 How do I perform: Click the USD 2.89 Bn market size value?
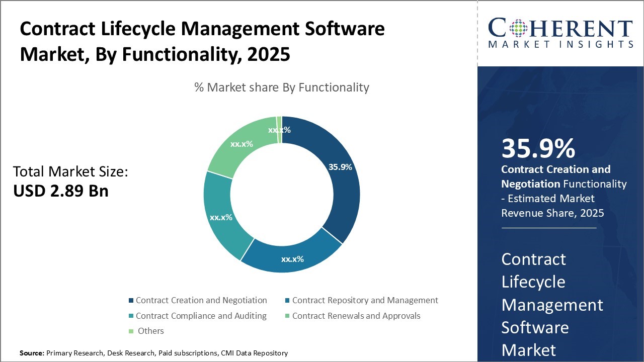(60, 191)
